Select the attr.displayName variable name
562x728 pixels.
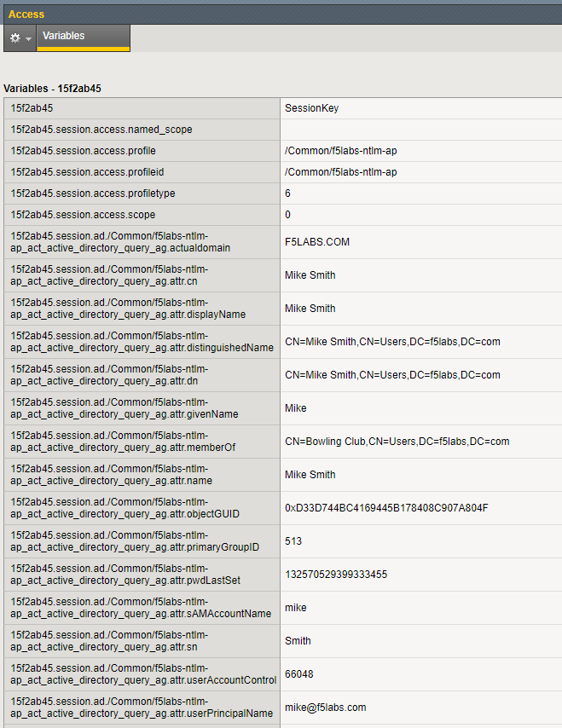[x=128, y=309]
